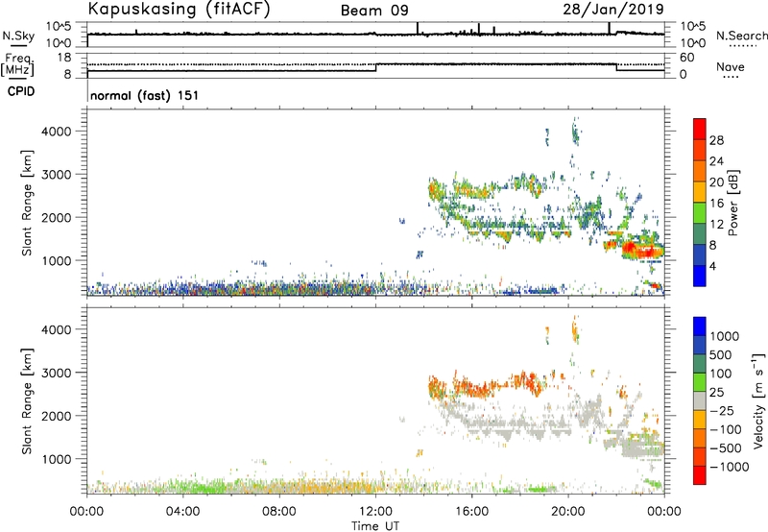
Task: Click the gray segment of velocity colorbar
Action: pyautogui.click(x=700, y=401)
